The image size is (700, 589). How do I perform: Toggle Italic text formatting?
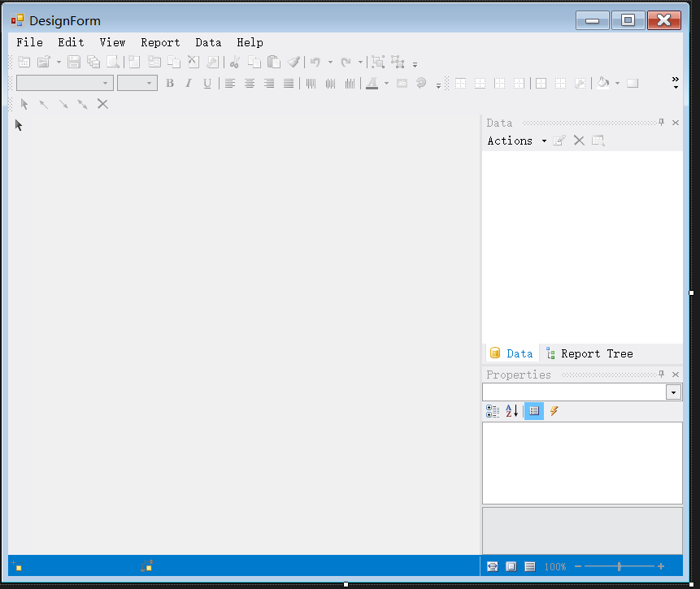189,83
